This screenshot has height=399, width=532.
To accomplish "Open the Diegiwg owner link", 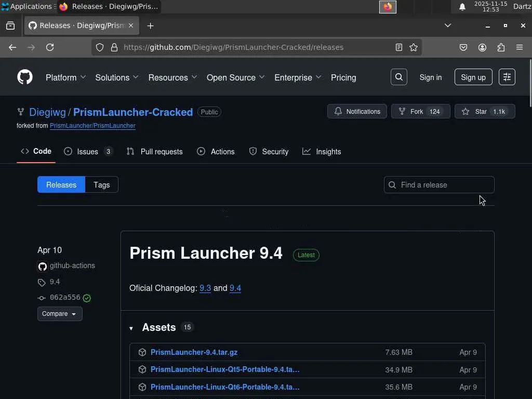I will click(x=47, y=112).
